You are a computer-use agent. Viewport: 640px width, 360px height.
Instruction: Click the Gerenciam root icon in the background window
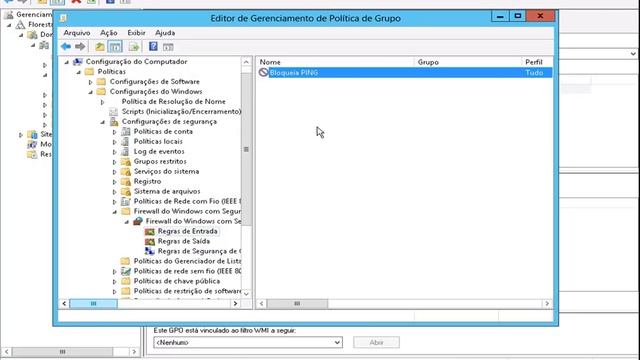(x=9, y=15)
